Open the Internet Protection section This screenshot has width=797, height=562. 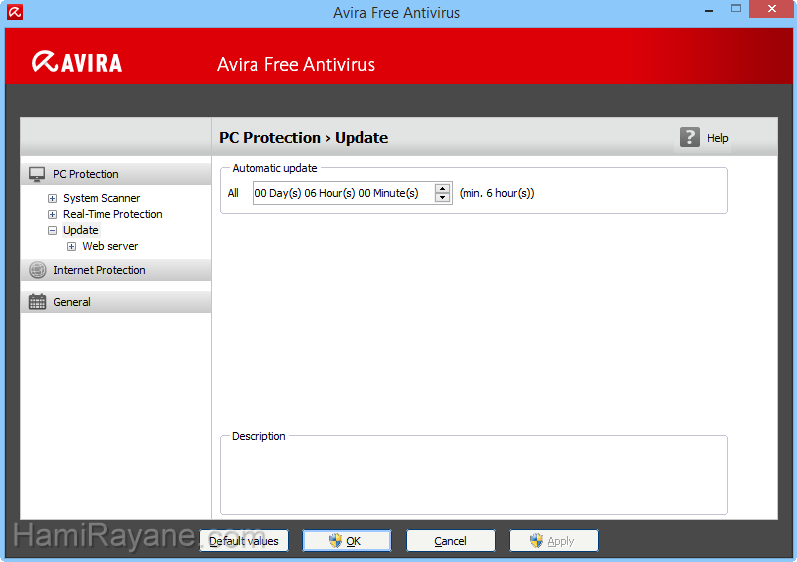click(99, 270)
